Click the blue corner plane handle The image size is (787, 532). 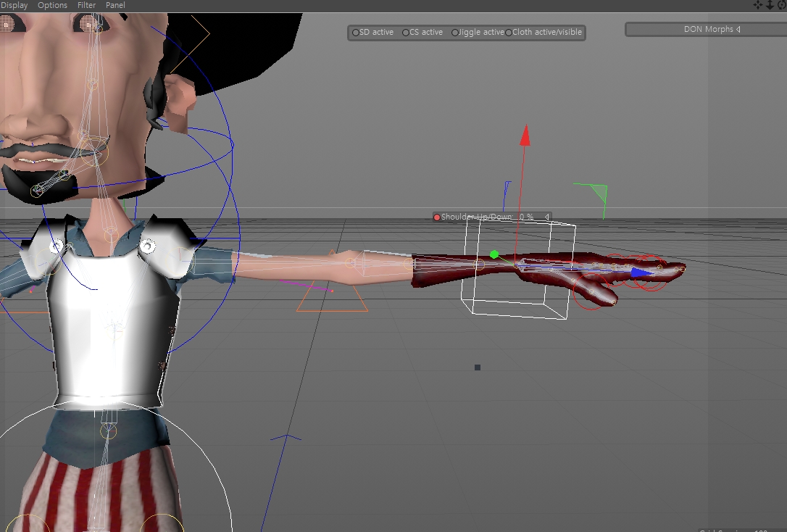tap(507, 190)
